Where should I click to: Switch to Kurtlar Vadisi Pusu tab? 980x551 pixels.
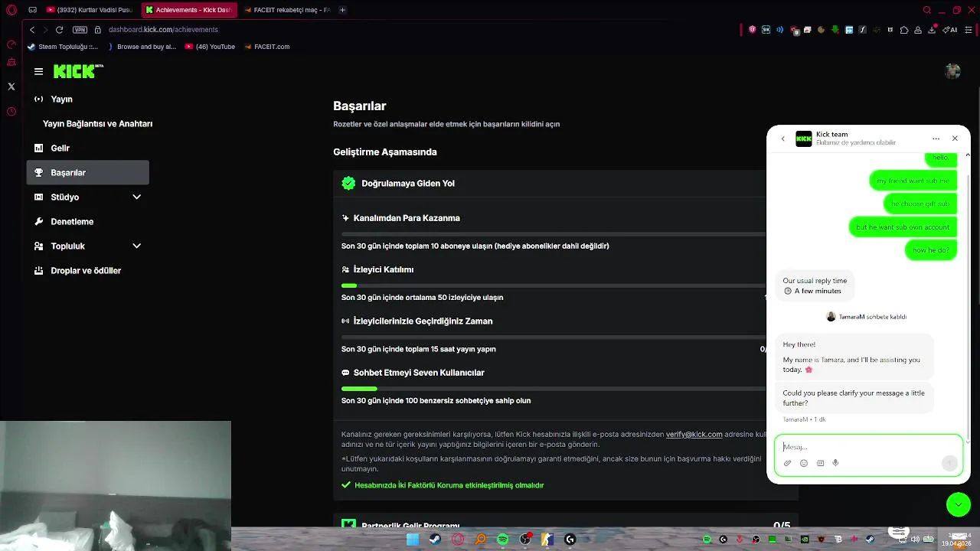(x=90, y=10)
